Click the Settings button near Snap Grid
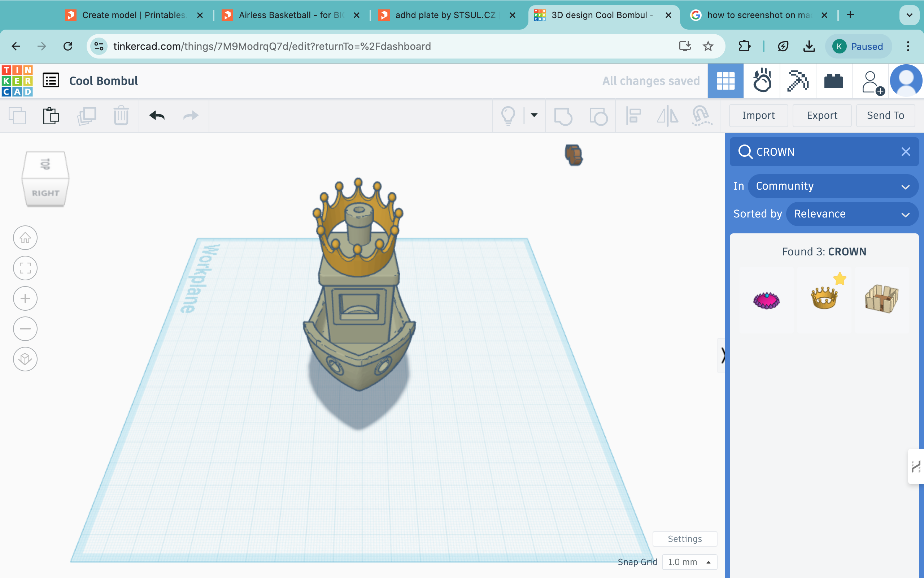Screen dimensions: 924x578 685,539
